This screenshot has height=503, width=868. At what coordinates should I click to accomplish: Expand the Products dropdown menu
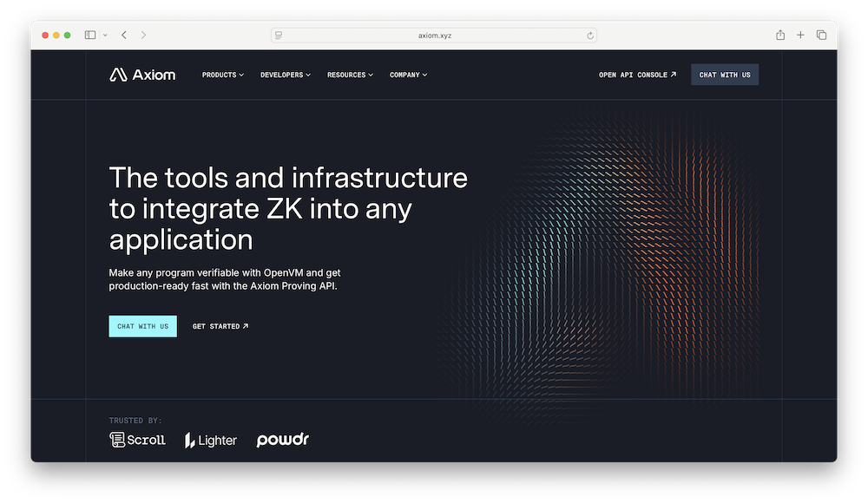(222, 75)
